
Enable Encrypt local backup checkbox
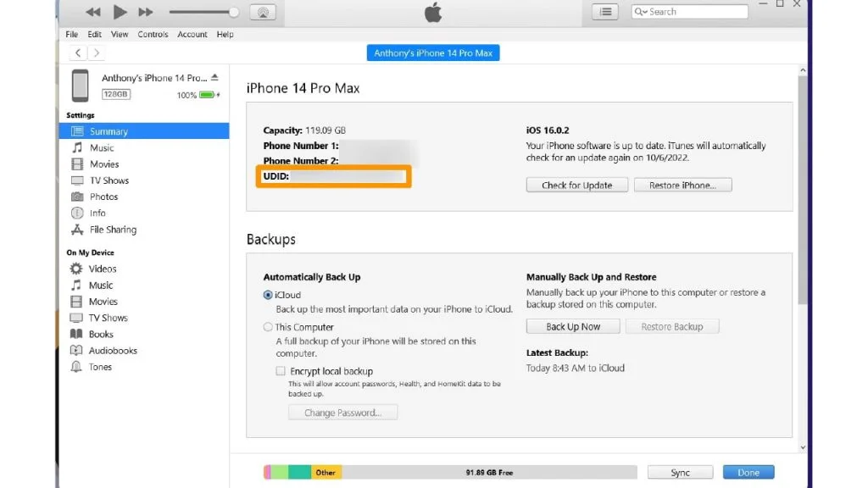click(x=281, y=371)
